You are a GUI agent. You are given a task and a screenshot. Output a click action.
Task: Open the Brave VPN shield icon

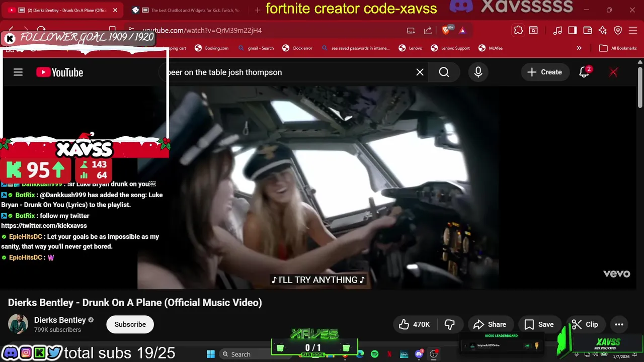tap(618, 31)
